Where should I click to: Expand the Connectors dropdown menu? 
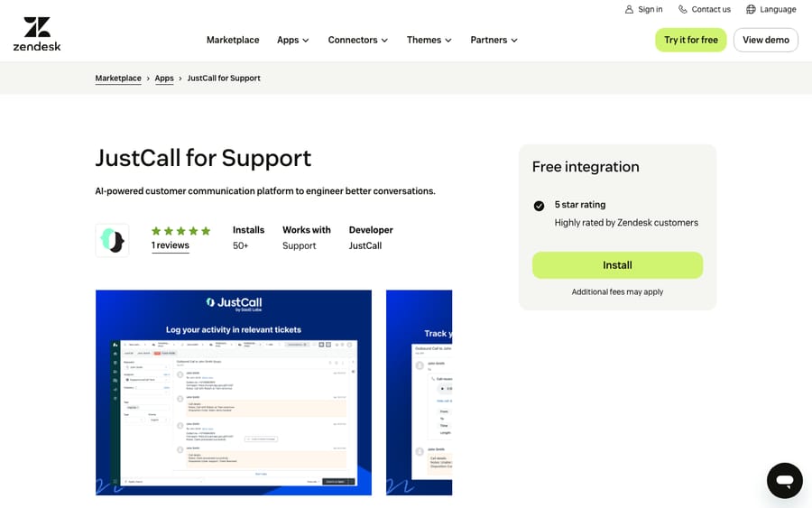coord(357,40)
